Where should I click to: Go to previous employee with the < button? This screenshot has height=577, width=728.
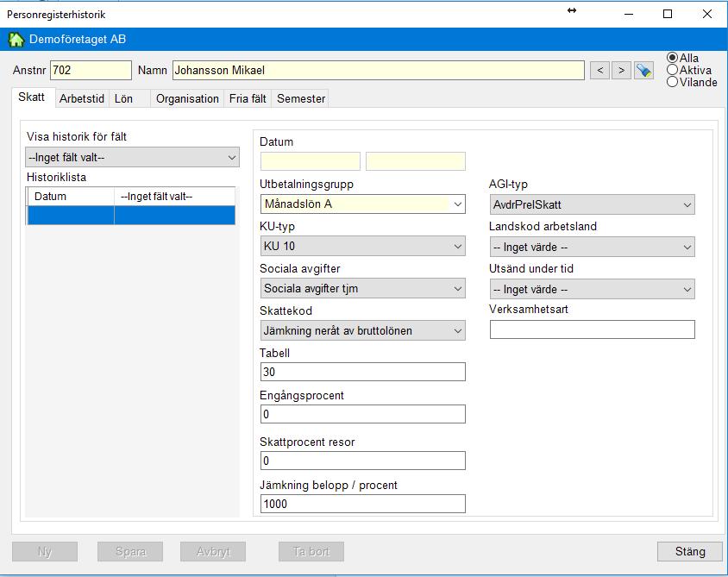pyautogui.click(x=599, y=71)
